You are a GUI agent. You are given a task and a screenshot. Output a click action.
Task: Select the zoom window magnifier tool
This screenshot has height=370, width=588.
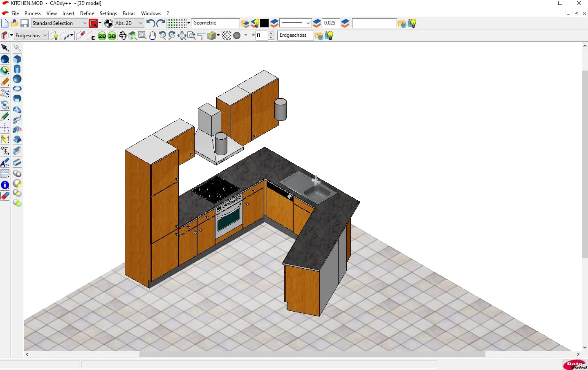click(142, 36)
